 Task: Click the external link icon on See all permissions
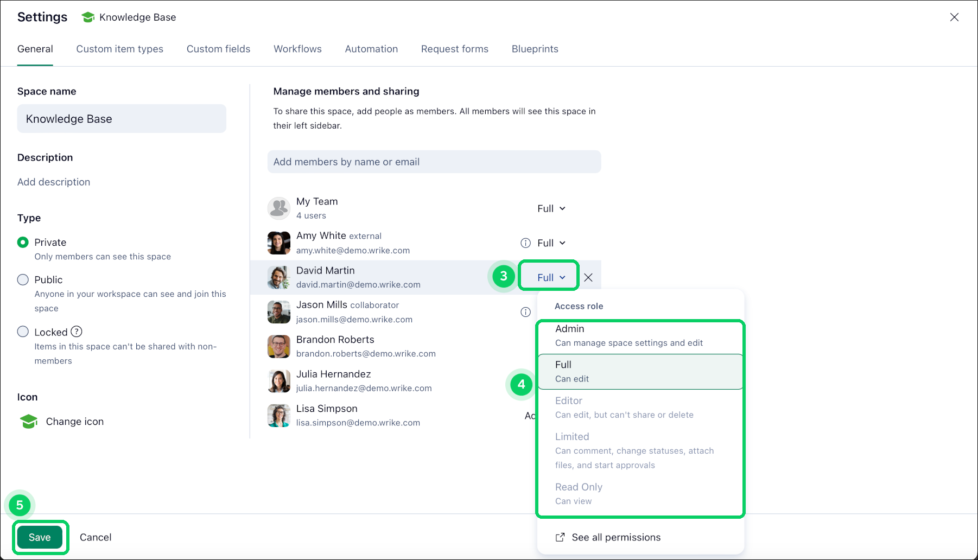click(x=559, y=537)
